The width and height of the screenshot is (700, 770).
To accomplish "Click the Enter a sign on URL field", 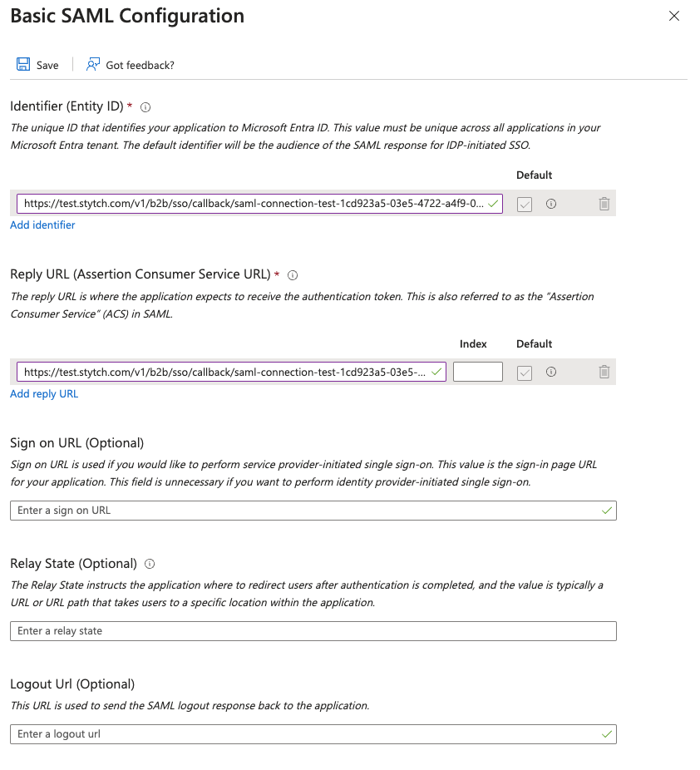I will point(312,511).
